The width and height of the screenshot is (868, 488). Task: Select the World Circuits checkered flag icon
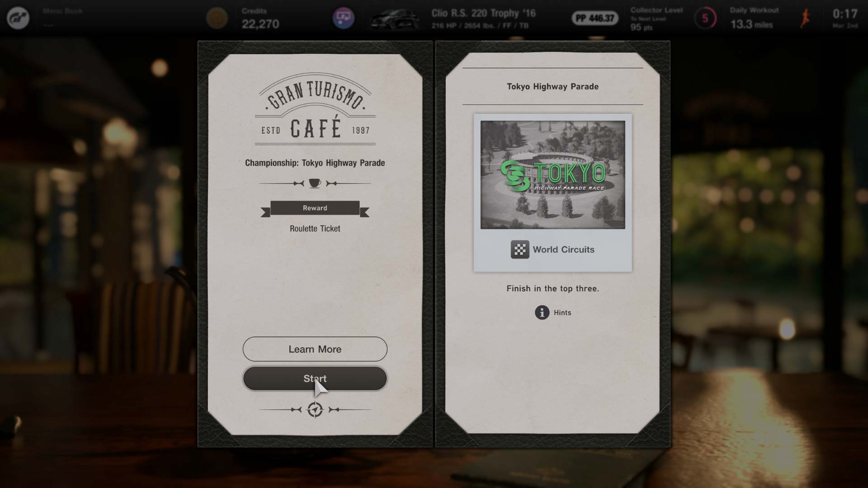(519, 249)
